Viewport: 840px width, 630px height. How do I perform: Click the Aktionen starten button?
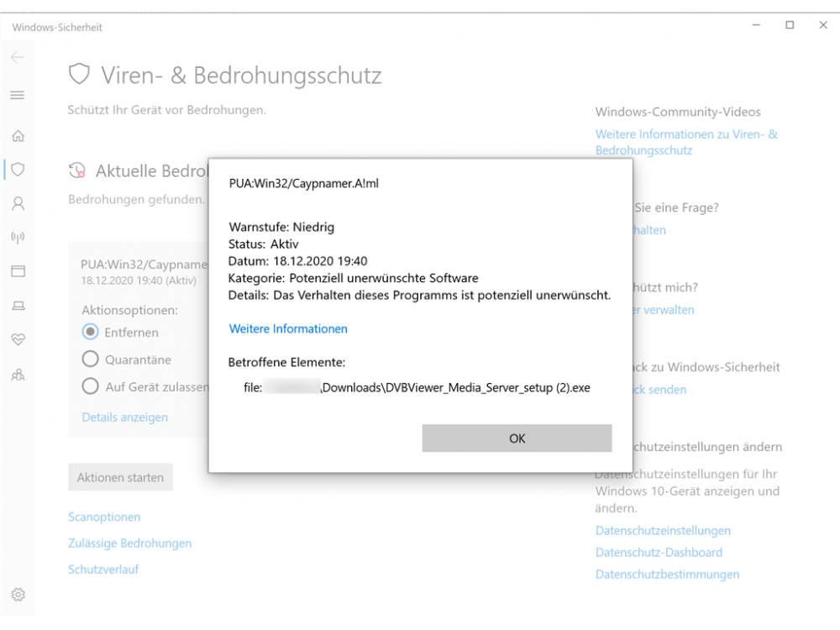[120, 477]
